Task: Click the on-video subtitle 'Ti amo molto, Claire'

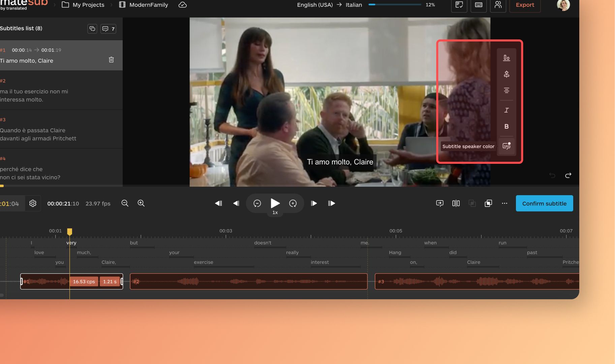Action: pos(340,162)
